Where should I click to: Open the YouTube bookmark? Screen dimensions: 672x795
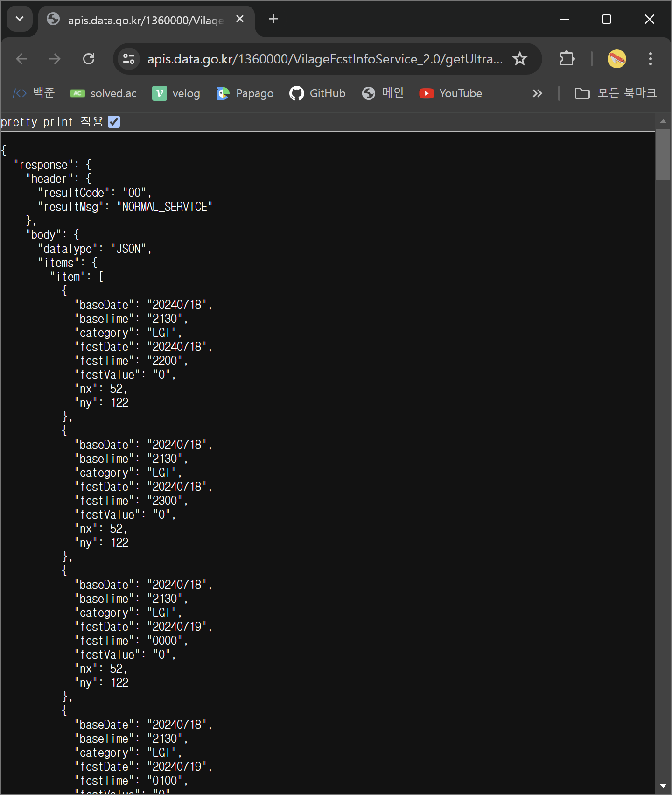pos(450,93)
